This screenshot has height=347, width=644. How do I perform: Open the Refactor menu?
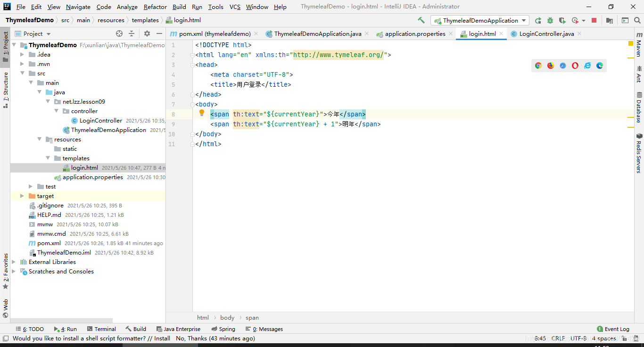[155, 7]
